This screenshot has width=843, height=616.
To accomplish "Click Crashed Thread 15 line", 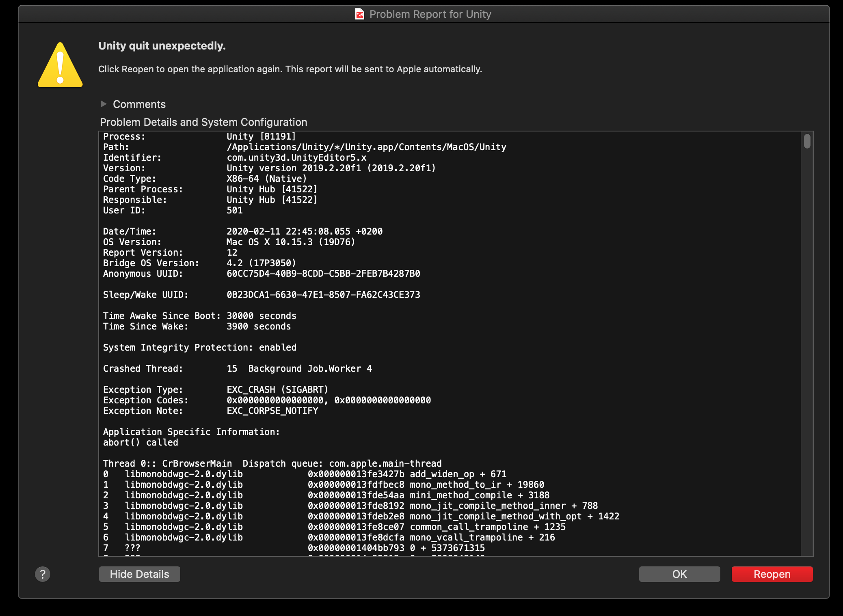I will coord(237,368).
